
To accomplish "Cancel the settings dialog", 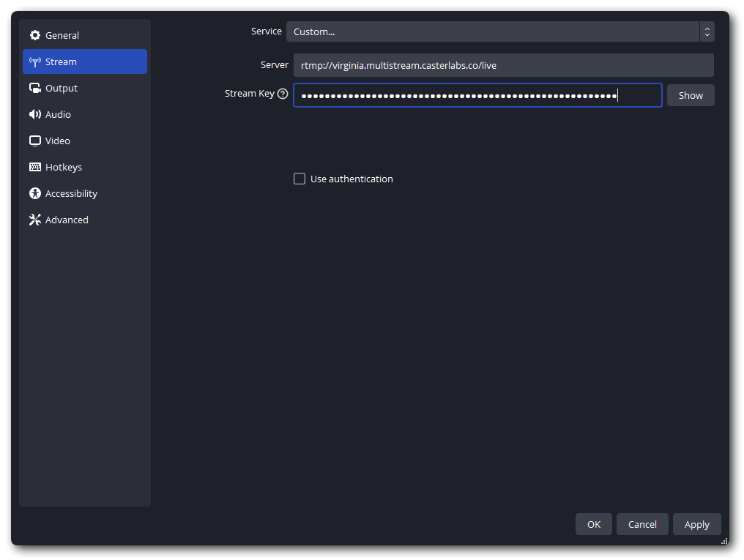I will coord(642,524).
